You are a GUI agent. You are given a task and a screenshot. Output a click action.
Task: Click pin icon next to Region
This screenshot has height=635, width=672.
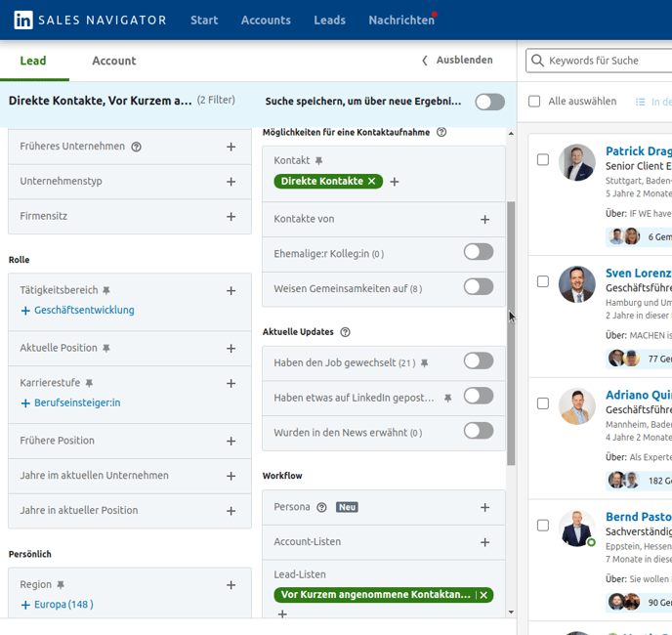point(61,585)
